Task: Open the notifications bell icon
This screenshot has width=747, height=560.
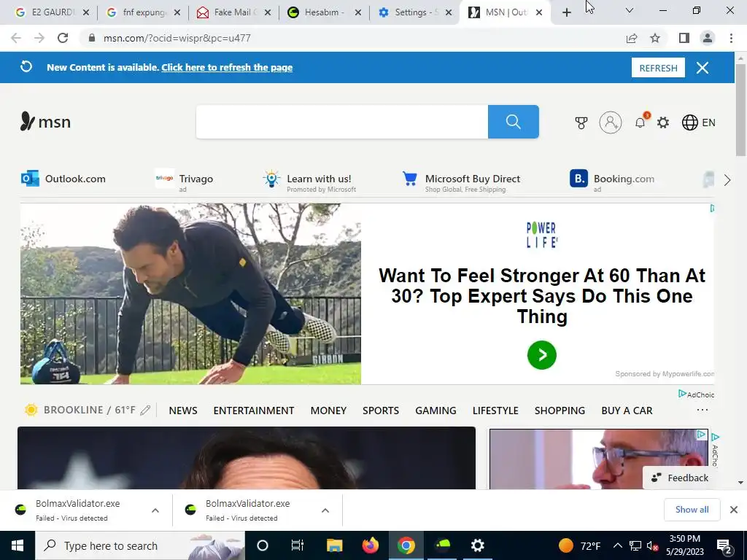Action: point(640,122)
